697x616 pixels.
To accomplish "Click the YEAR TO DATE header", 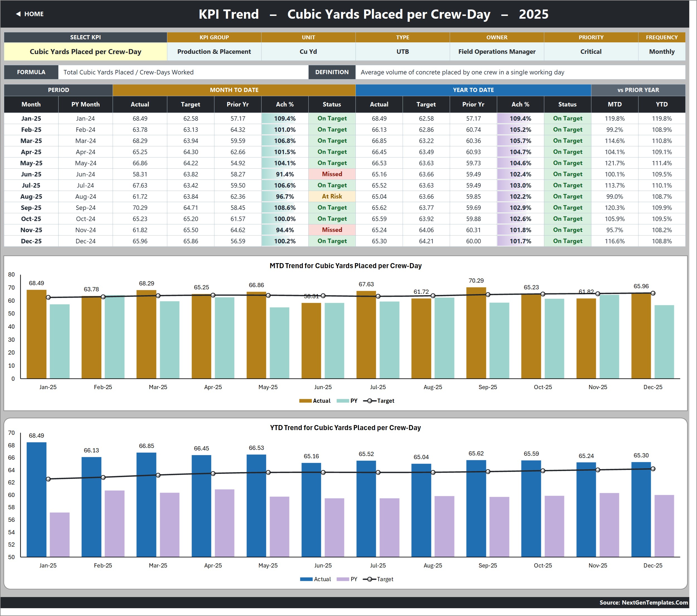I will coord(473,90).
